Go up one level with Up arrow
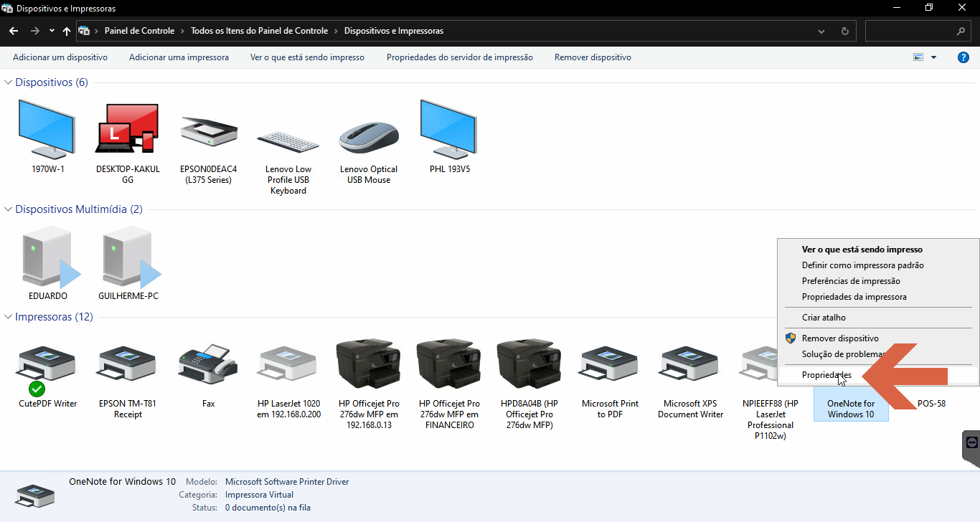 tap(67, 31)
